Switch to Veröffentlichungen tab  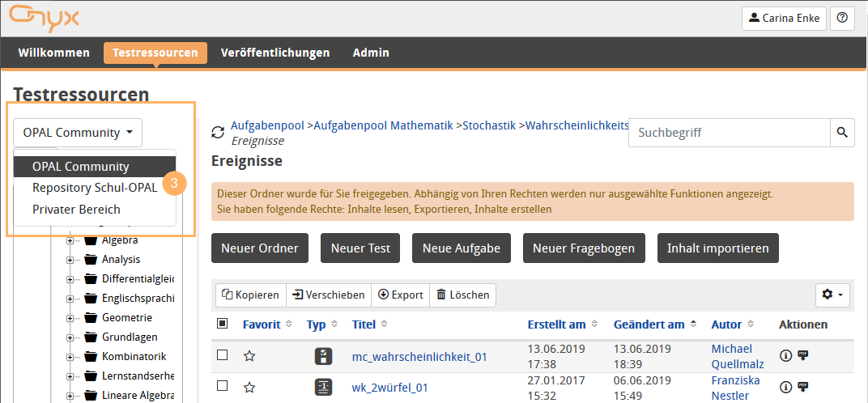(x=275, y=53)
